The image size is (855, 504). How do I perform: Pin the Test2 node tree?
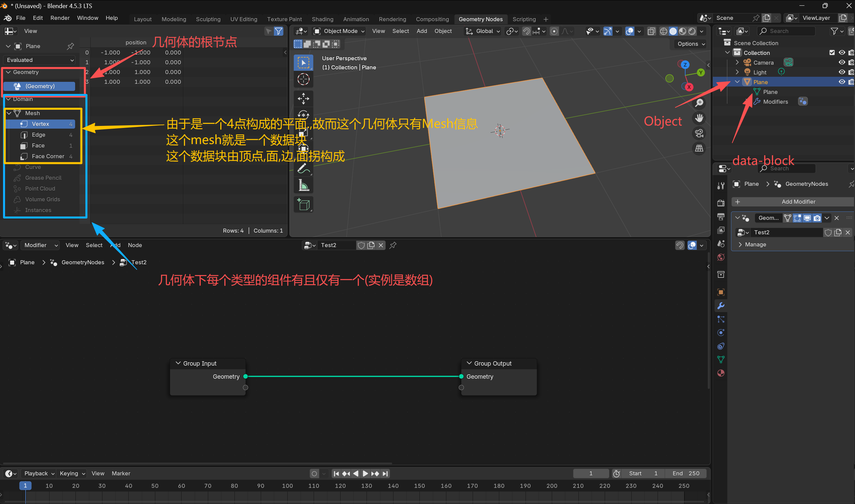393,245
